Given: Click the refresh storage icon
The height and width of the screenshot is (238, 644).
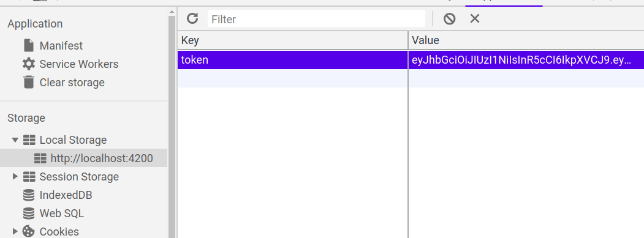Looking at the screenshot, I should click(x=192, y=18).
